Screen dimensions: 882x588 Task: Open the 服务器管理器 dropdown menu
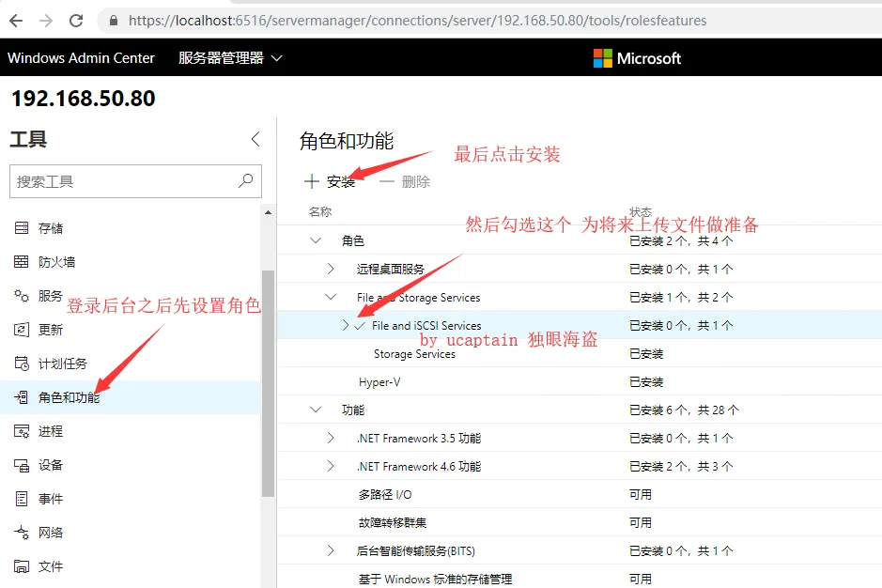(x=230, y=58)
